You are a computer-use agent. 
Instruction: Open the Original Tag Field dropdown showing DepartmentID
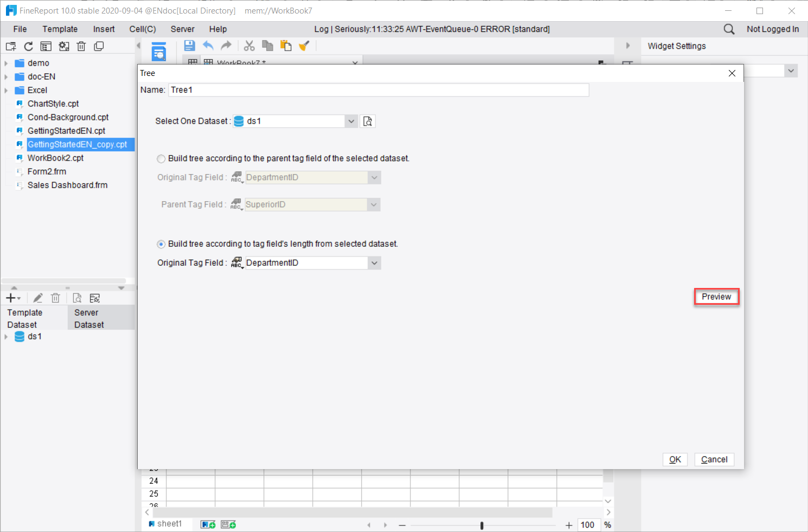[x=374, y=262]
